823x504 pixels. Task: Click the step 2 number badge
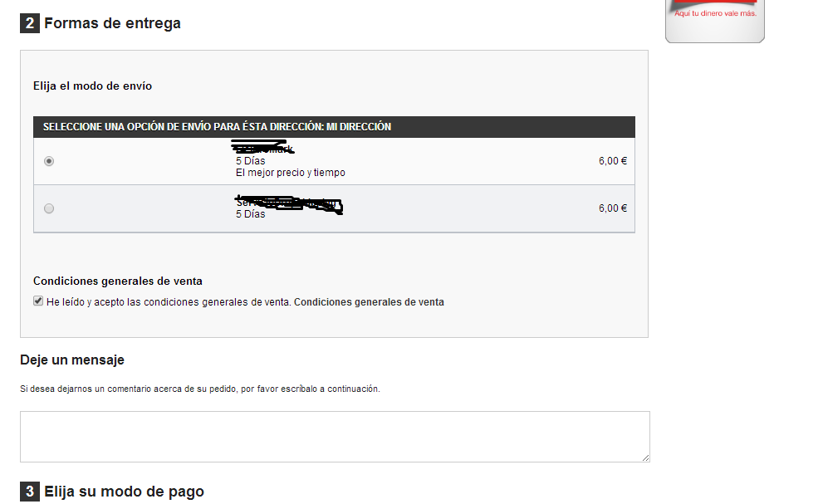click(30, 23)
